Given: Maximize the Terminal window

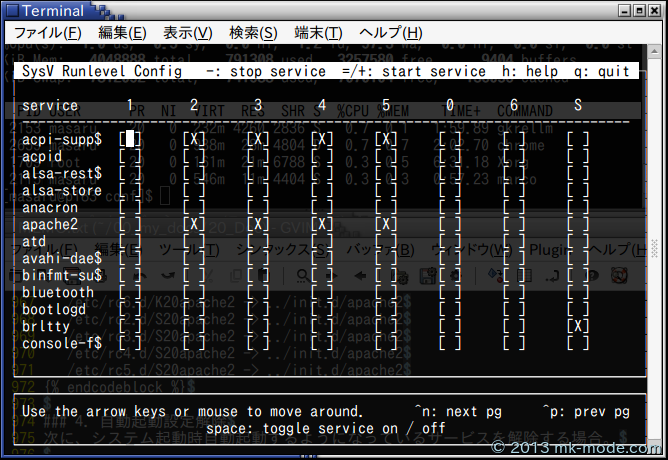Looking at the screenshot, I should click(639, 11).
